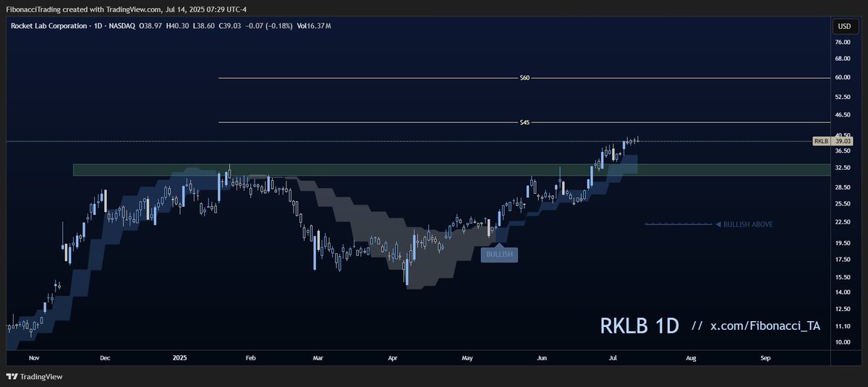The image size is (868, 387).
Task: Click the BULLISH label box on chart
Action: [499, 255]
